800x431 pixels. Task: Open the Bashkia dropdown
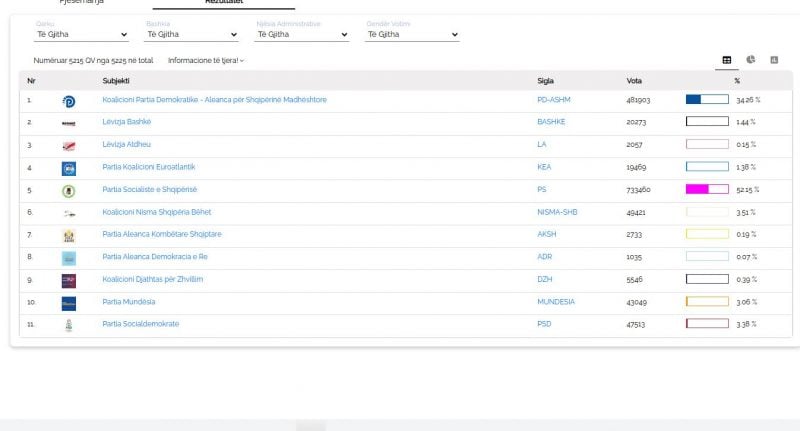tap(191, 34)
